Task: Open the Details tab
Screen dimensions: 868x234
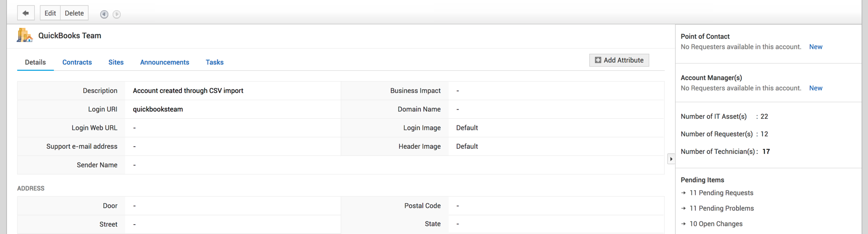Action: (35, 63)
